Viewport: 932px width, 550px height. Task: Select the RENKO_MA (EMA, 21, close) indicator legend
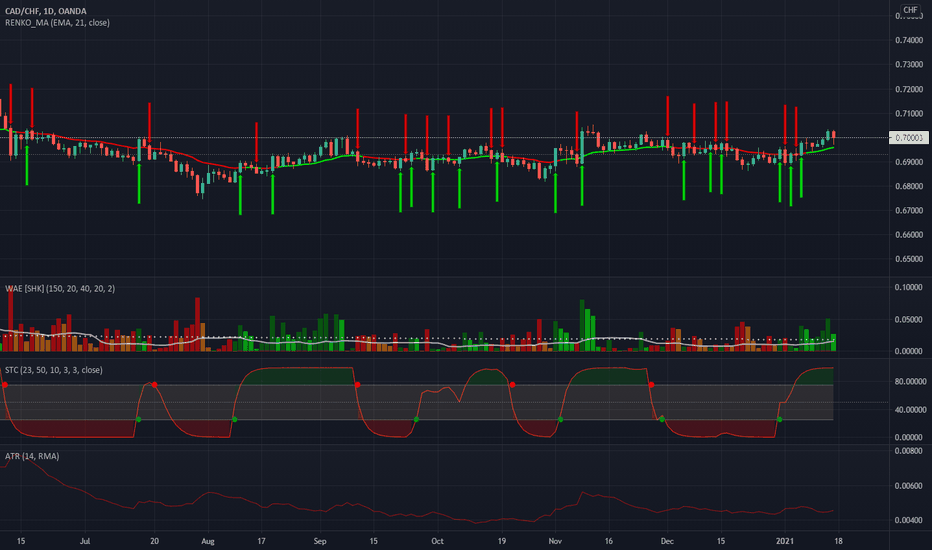click(57, 23)
